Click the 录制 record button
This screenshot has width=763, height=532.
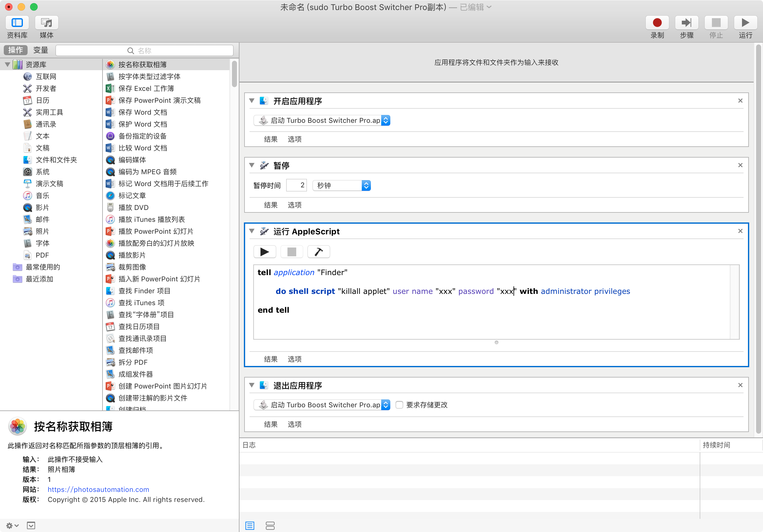(657, 23)
